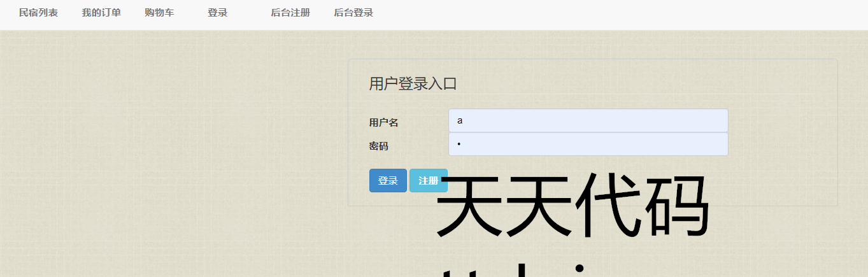
Task: Click into the 密码 password field
Action: (587, 144)
